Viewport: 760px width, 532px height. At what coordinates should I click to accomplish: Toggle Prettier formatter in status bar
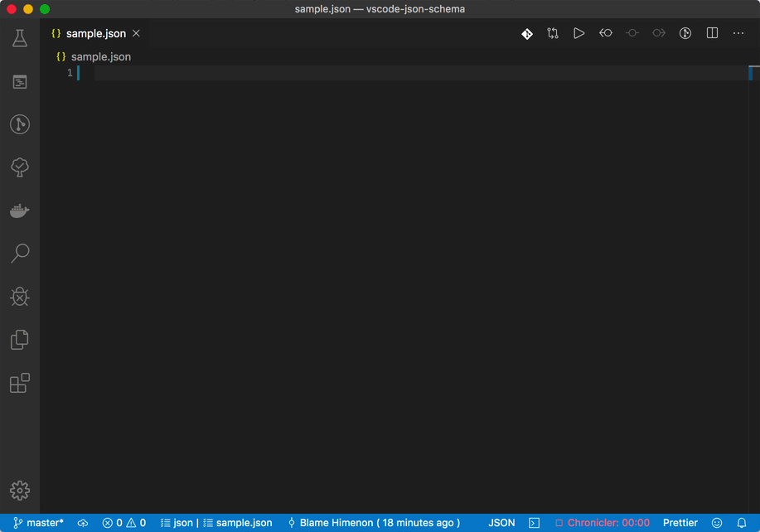click(x=680, y=523)
